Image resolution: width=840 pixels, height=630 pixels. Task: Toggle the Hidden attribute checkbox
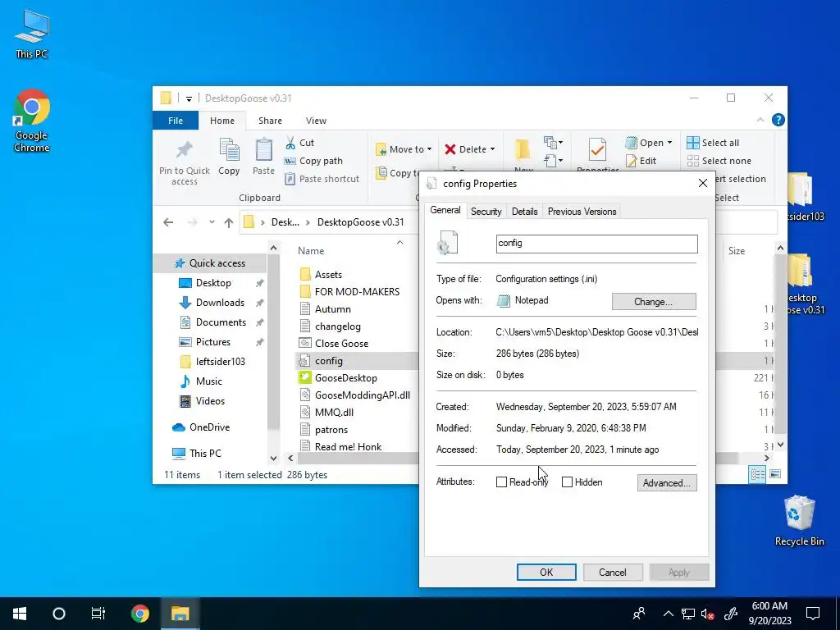567,482
